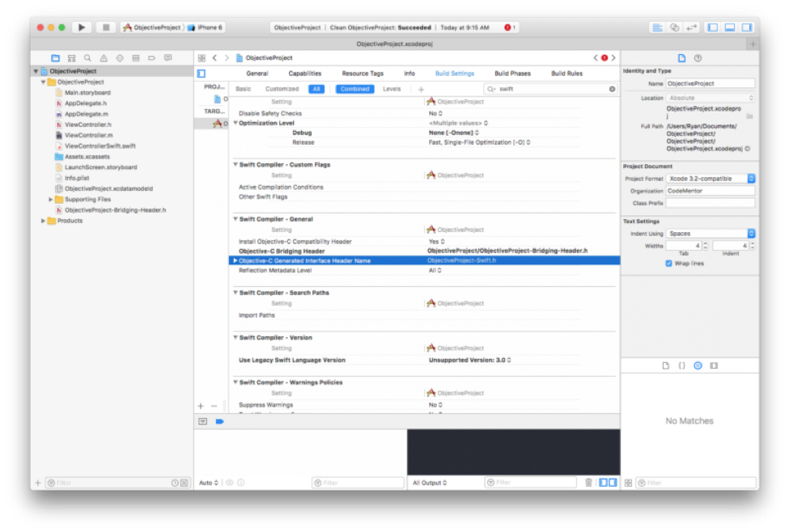The height and width of the screenshot is (532, 789).
Task: Show the Quick Help inspector
Action: tap(698, 58)
